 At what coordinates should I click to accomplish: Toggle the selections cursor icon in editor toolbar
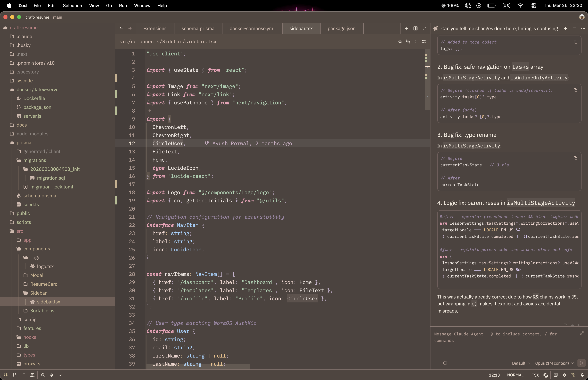click(416, 42)
